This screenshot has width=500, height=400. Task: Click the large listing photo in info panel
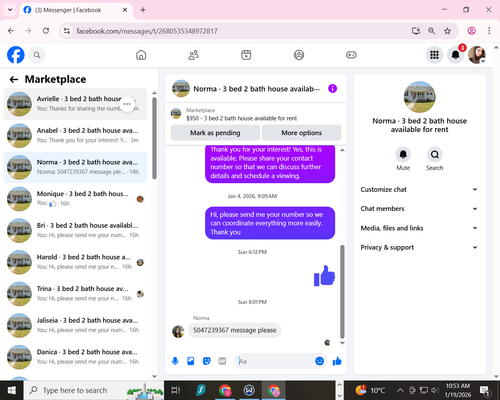[x=419, y=97]
